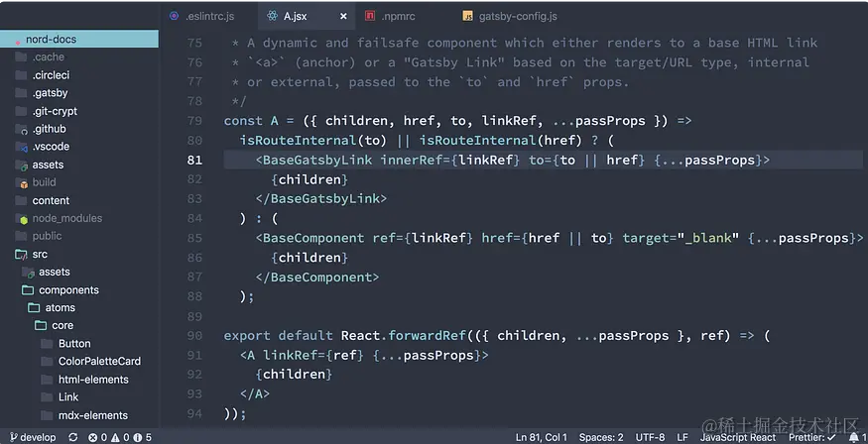868x444 pixels.
Task: Click BaseGatsbyLink opening tag on line 81
Action: click(x=313, y=160)
